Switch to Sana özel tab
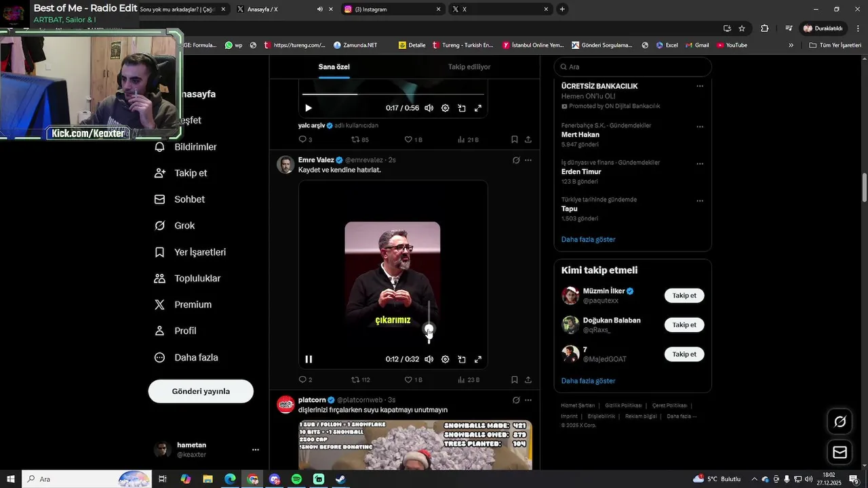Image resolution: width=868 pixels, height=488 pixels. coord(334,67)
